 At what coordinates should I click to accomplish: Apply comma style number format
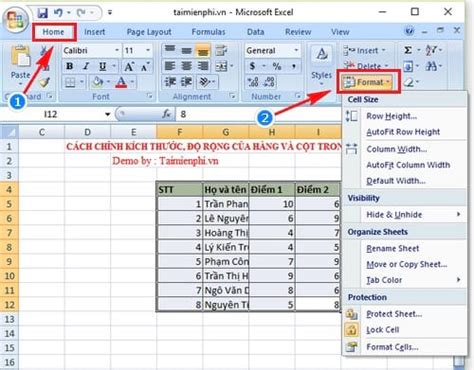(x=294, y=66)
